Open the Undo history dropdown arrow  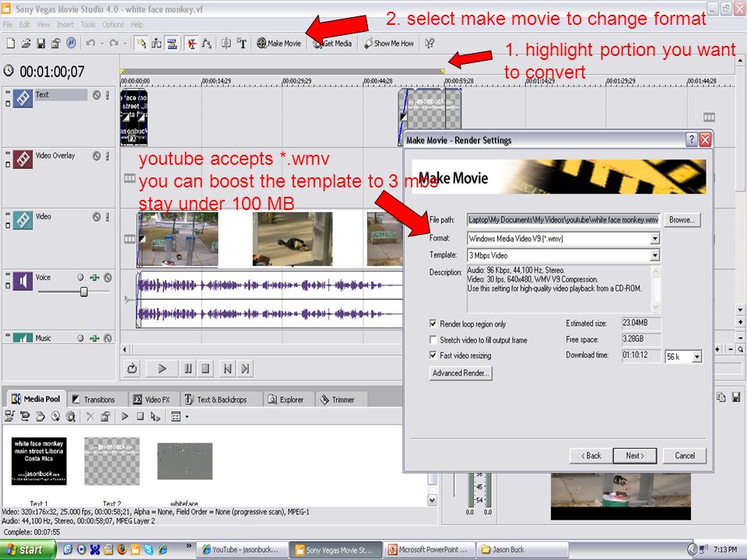coord(101,44)
